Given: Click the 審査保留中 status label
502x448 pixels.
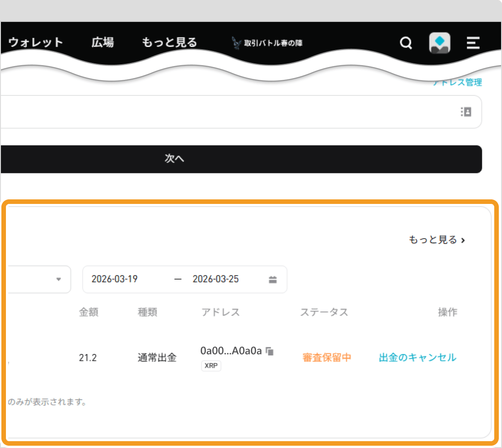Looking at the screenshot, I should pos(327,358).
